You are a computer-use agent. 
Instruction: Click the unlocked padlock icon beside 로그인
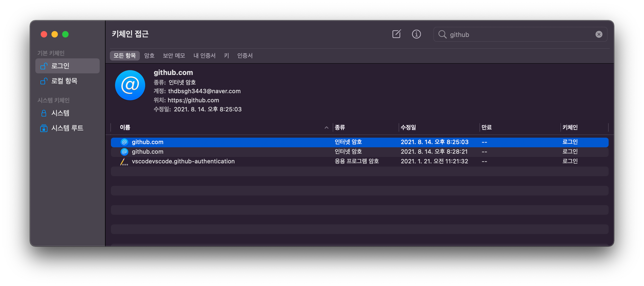pos(44,66)
